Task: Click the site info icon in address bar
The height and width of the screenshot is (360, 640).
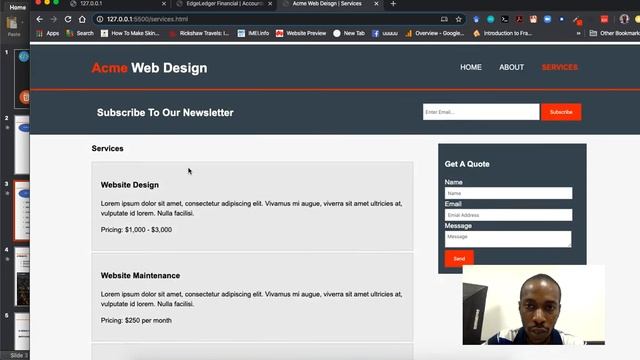Action: click(100, 19)
